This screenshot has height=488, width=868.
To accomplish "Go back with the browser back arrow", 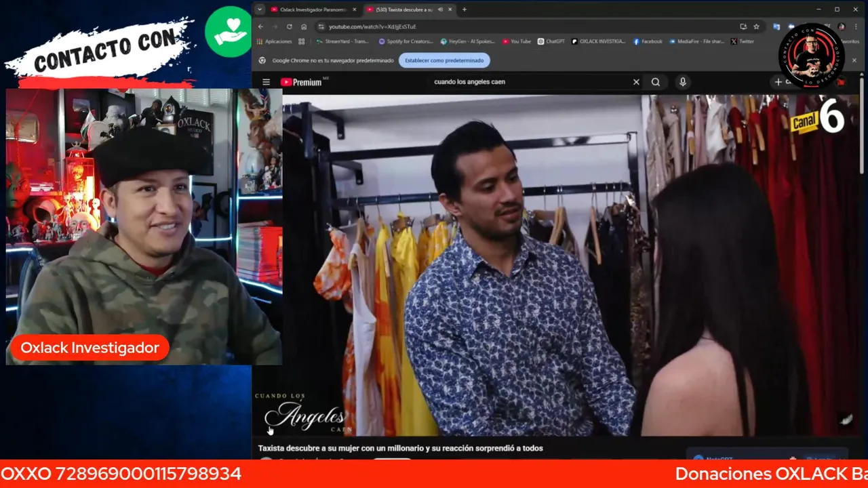I will (261, 26).
